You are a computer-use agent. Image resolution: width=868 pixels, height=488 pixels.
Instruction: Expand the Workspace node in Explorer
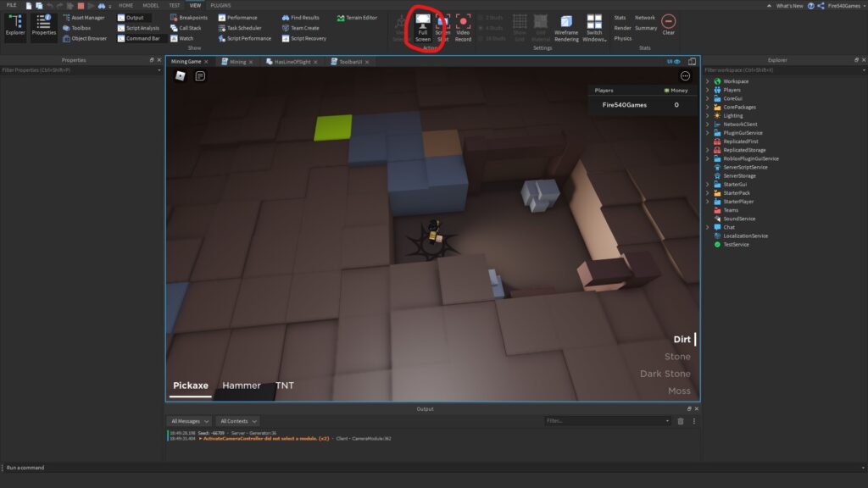708,81
